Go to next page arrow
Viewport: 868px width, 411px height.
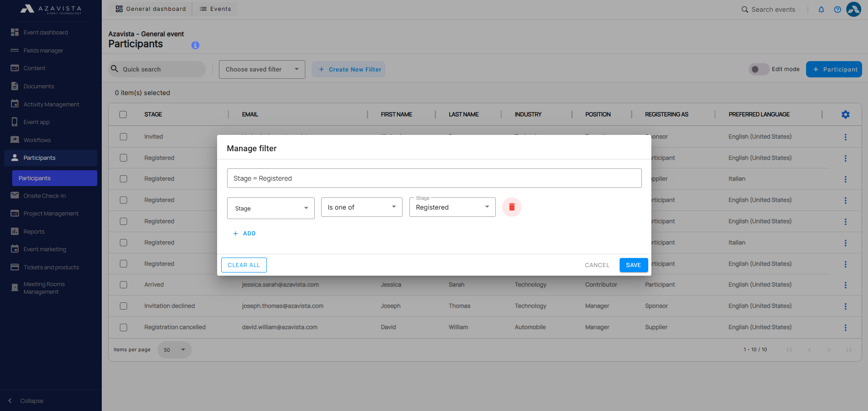click(x=829, y=350)
